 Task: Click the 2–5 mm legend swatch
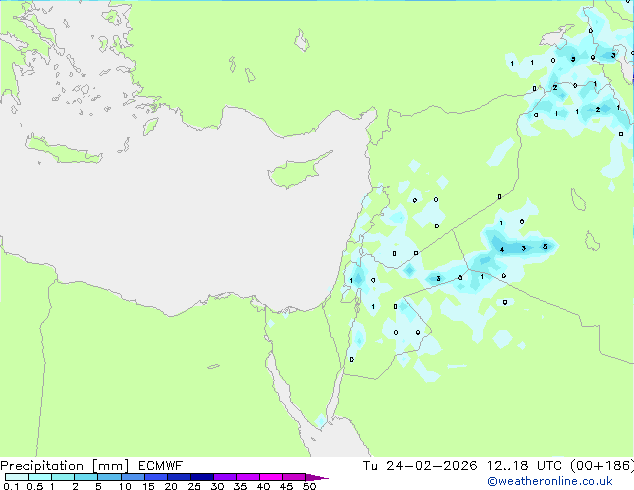(86, 477)
